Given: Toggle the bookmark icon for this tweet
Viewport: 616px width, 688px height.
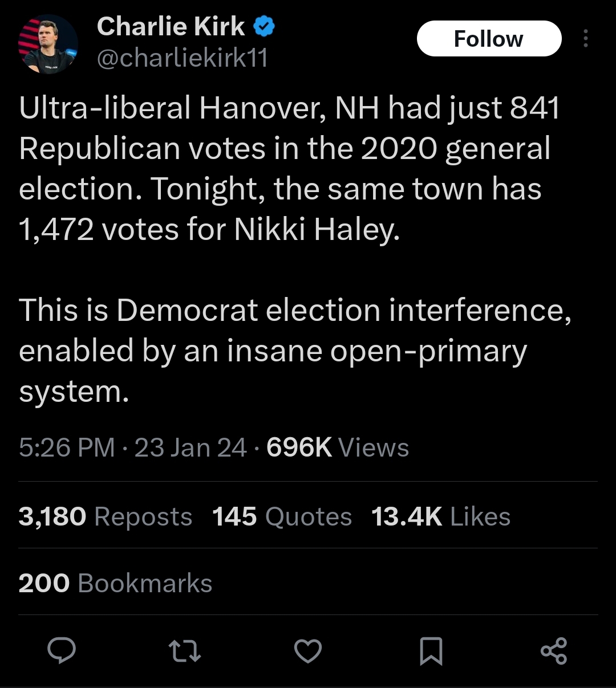Looking at the screenshot, I should click(x=431, y=651).
